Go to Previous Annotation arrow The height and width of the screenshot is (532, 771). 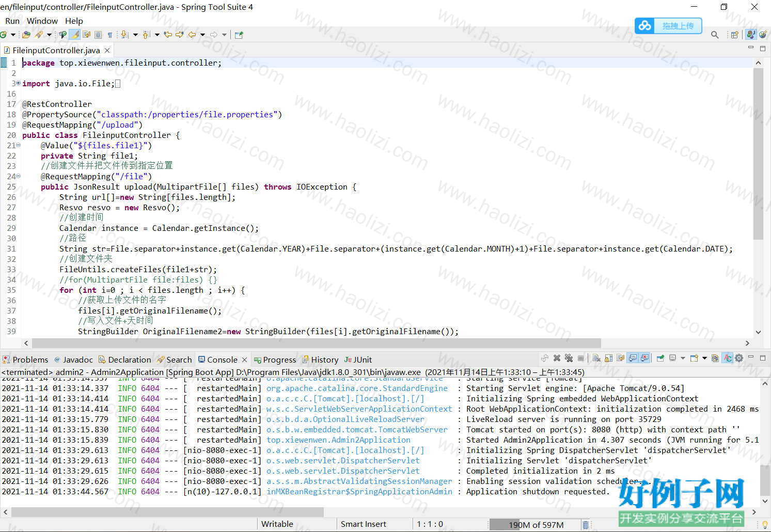coord(146,35)
